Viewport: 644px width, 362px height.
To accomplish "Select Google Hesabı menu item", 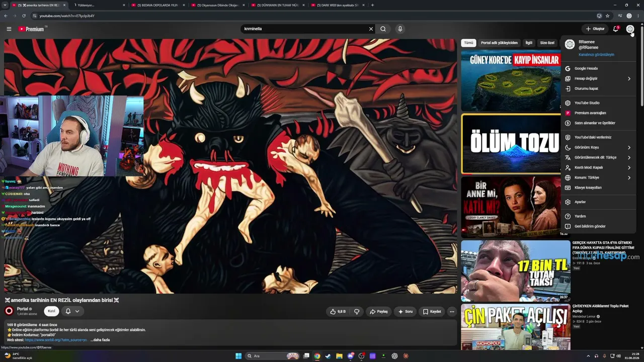I will point(598,68).
